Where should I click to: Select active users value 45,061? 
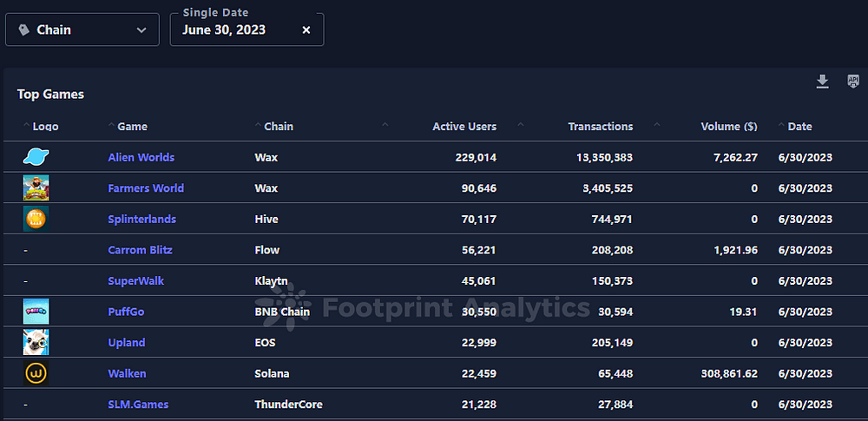479,281
